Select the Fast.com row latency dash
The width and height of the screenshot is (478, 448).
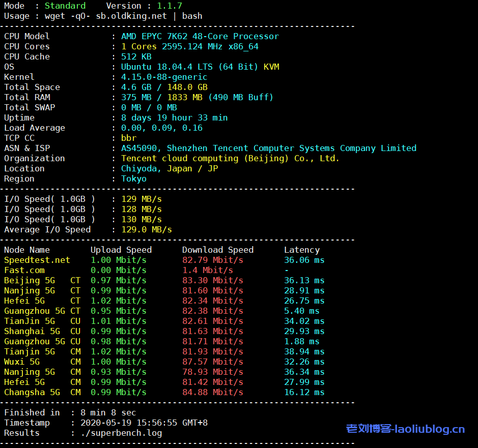coord(286,270)
